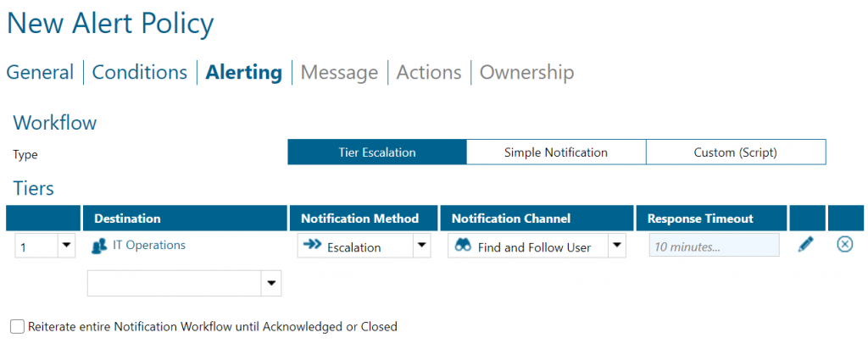The image size is (868, 349).
Task: Switch to the Message tab
Action: coord(339,73)
